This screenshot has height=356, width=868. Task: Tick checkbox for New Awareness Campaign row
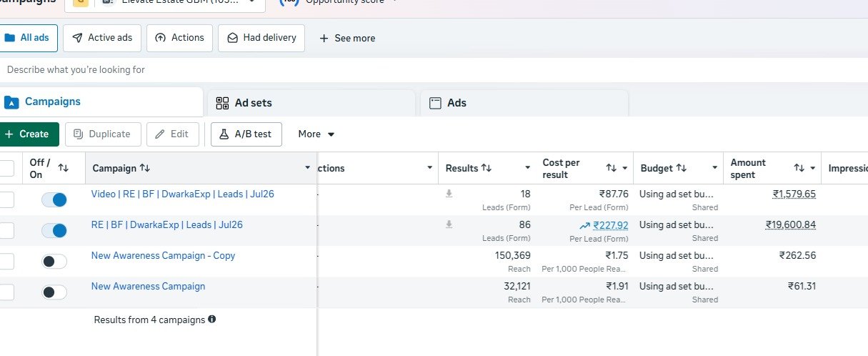pyautogui.click(x=5, y=292)
